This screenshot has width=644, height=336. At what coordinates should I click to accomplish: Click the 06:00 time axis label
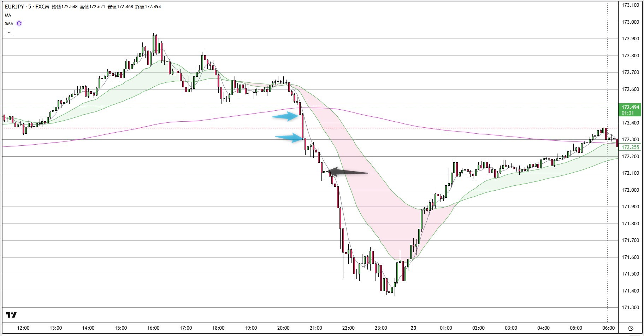608,328
